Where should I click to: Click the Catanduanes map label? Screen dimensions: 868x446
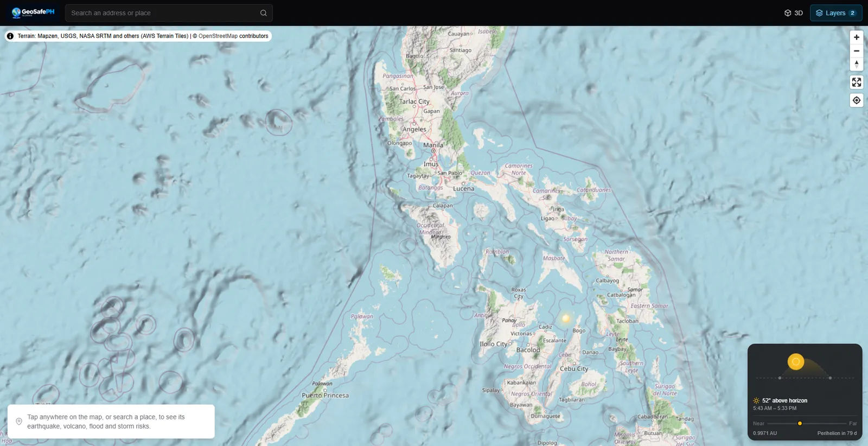(x=593, y=190)
